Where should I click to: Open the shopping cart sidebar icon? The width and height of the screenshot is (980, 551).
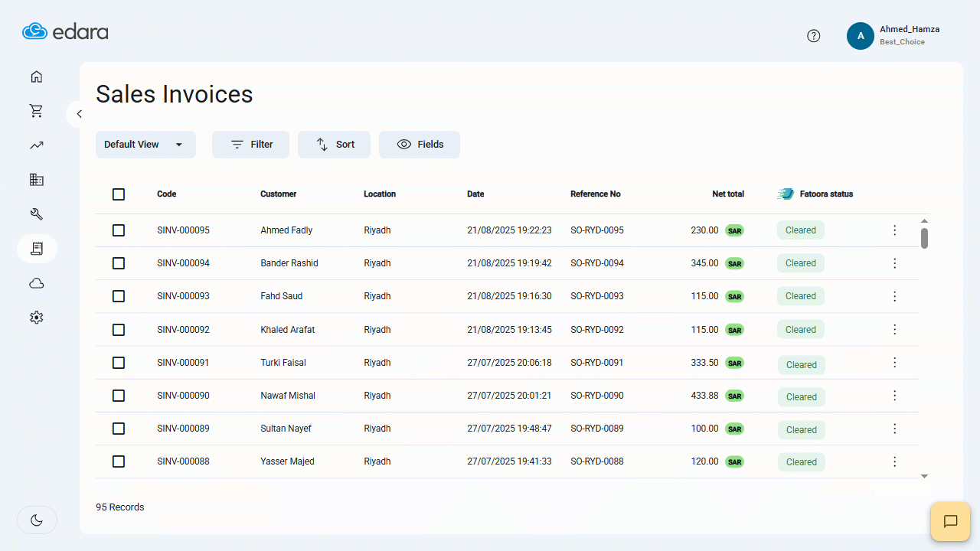click(x=36, y=111)
